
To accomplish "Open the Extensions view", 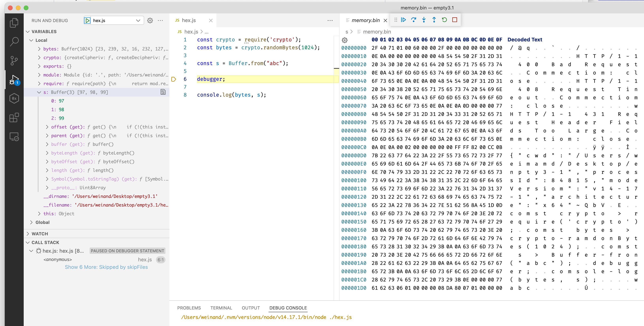I will click(x=14, y=118).
